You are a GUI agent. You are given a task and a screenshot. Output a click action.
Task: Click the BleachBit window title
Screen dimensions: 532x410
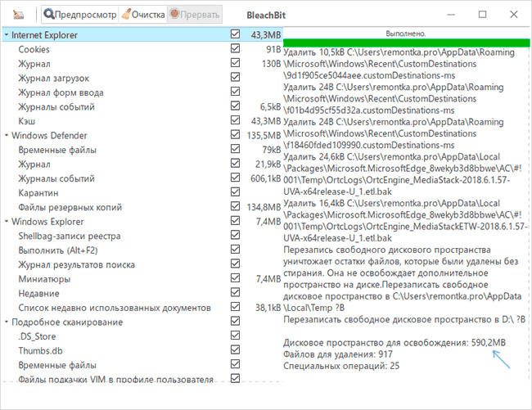pyautogui.click(x=266, y=16)
